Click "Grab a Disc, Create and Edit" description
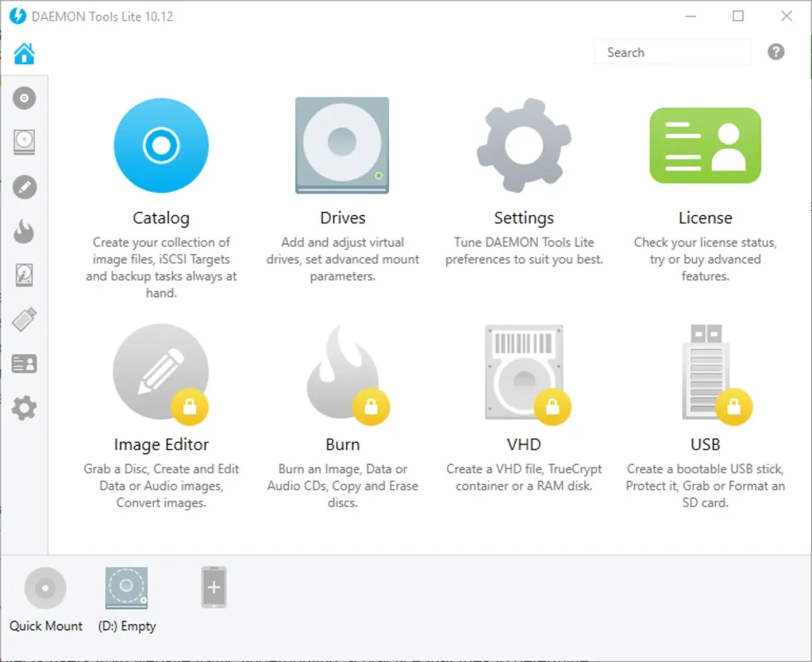 click(161, 486)
